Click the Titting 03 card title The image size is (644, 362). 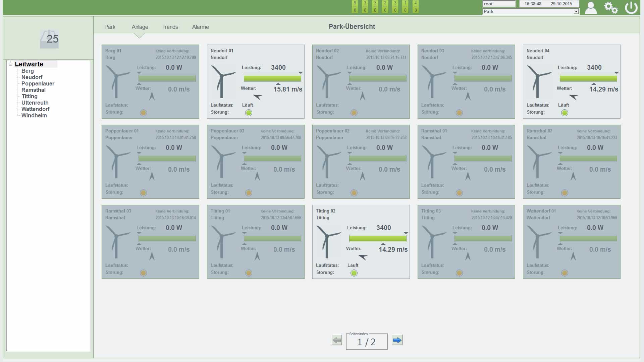coord(431,211)
